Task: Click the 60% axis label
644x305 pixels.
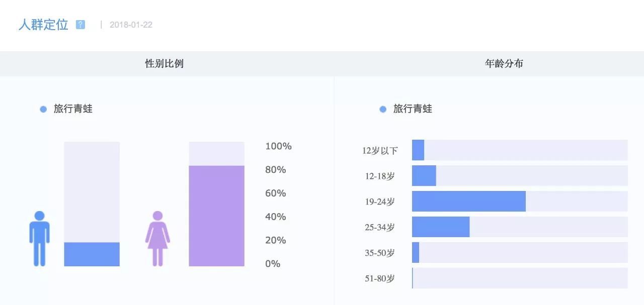Action: 276,193
